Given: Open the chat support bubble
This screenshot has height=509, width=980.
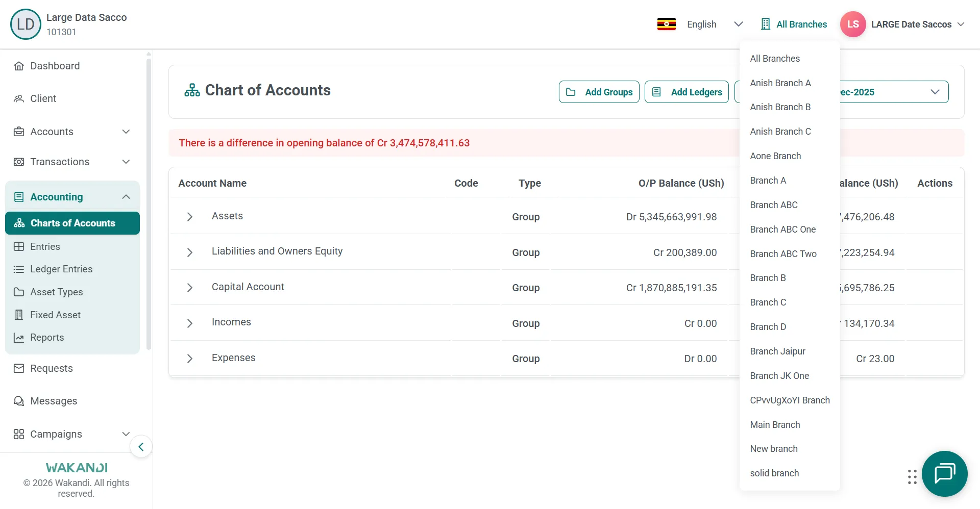Looking at the screenshot, I should click(x=945, y=474).
